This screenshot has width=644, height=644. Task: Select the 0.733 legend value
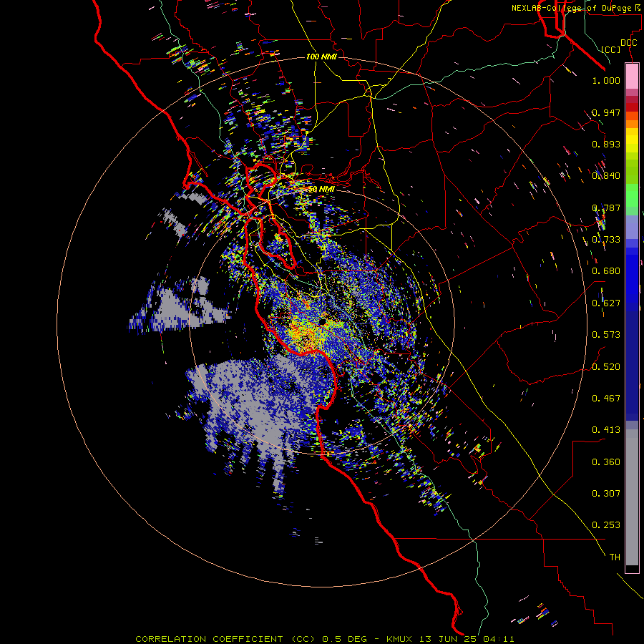(606, 240)
